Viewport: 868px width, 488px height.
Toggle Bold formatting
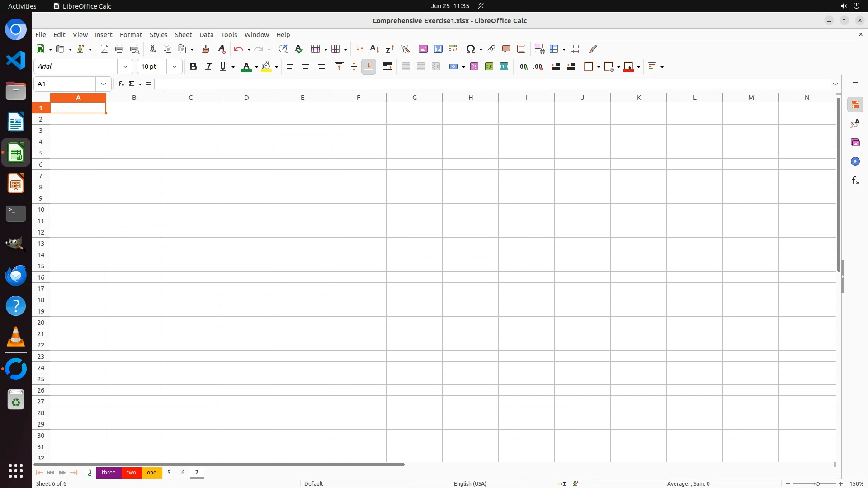(x=193, y=67)
